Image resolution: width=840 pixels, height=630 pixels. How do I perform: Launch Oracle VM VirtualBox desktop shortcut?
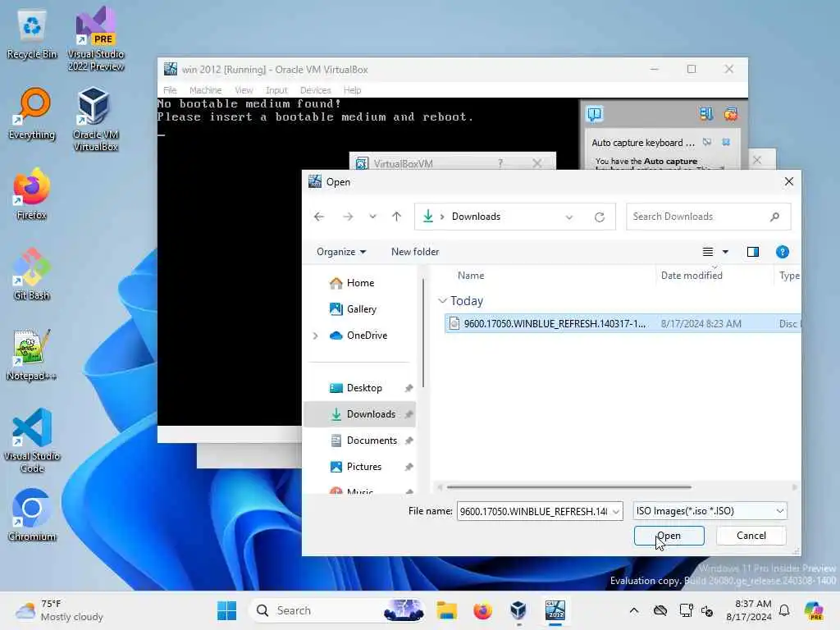(x=95, y=119)
